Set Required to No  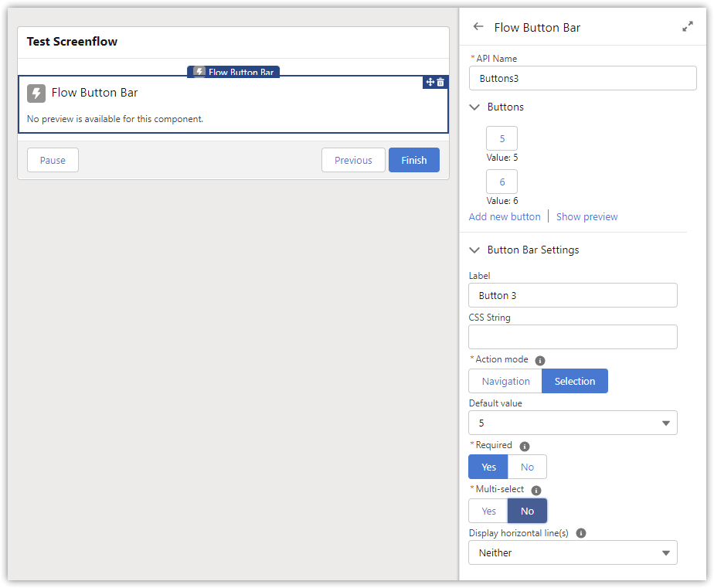527,467
